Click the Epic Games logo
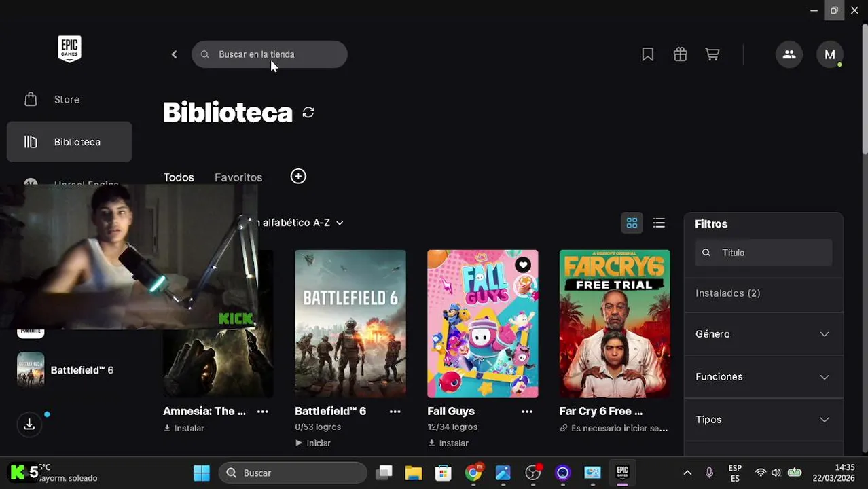 [x=69, y=49]
